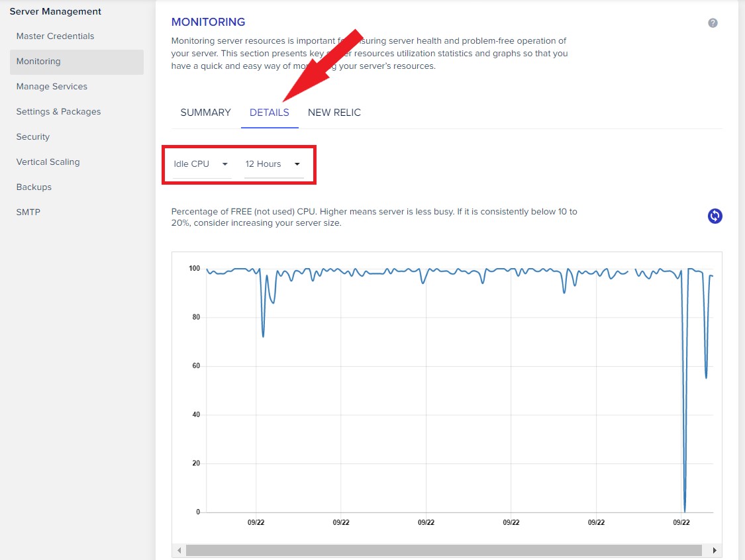Click the 40 y-axis label
The image size is (745, 560).
(x=196, y=414)
